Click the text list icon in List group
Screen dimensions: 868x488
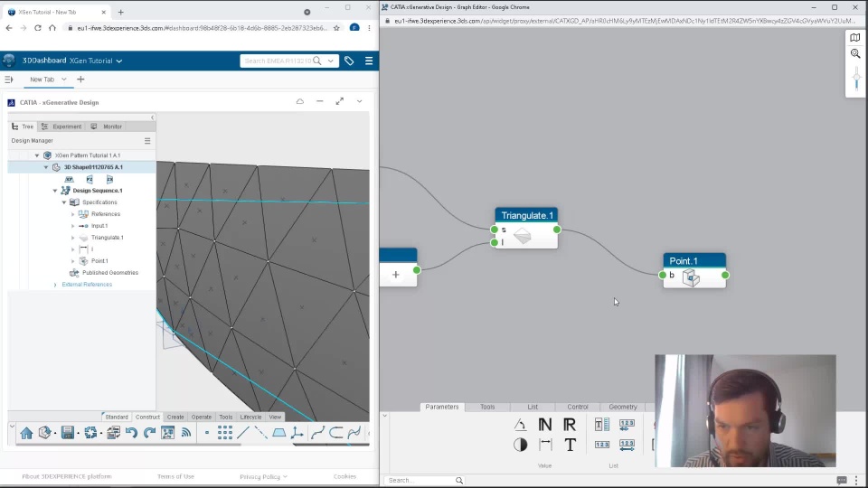coord(602,425)
